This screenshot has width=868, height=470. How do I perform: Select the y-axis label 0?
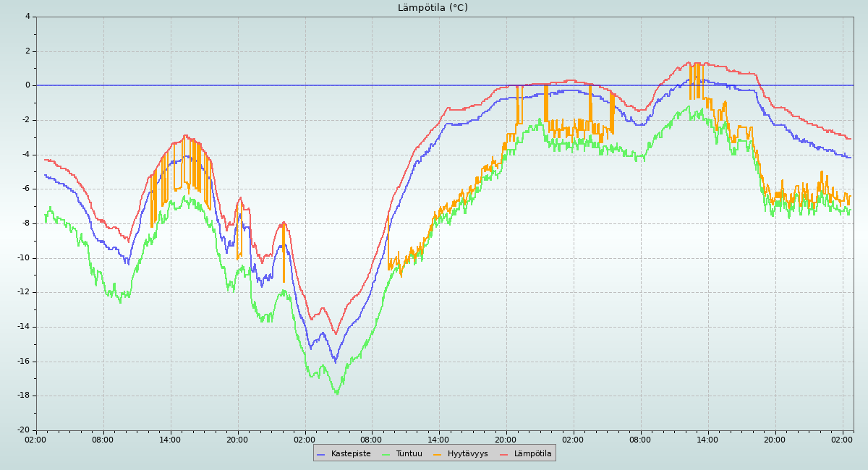(27, 85)
